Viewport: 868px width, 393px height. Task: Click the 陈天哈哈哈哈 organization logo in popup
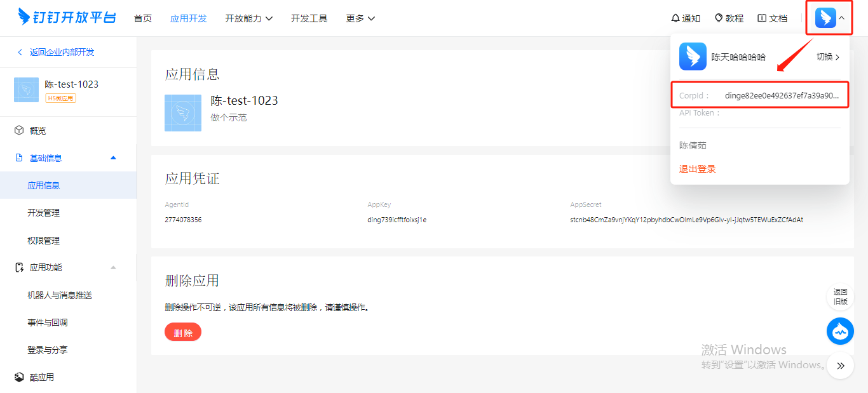click(693, 57)
